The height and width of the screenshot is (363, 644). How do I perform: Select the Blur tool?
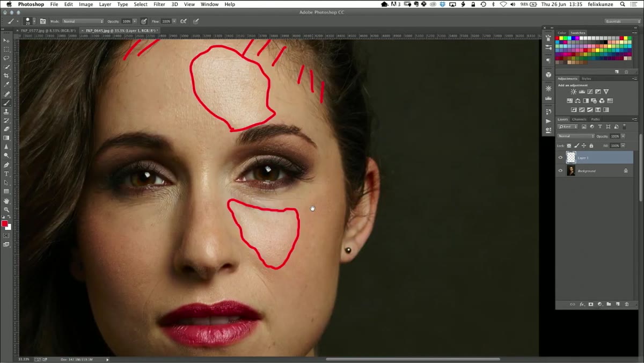pyautogui.click(x=6, y=147)
